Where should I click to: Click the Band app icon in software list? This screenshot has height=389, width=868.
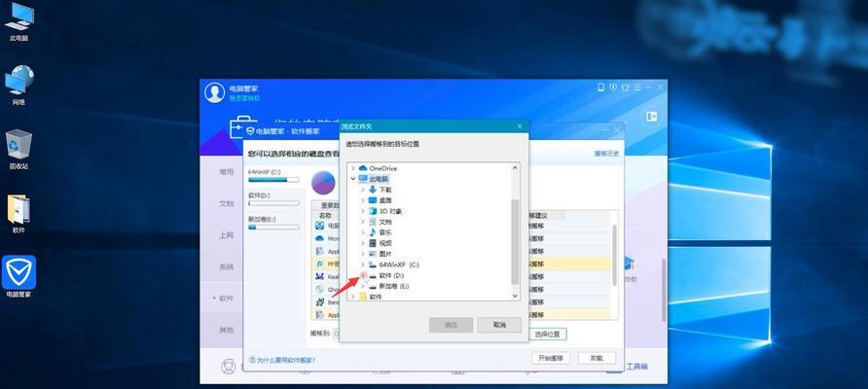pos(320,302)
